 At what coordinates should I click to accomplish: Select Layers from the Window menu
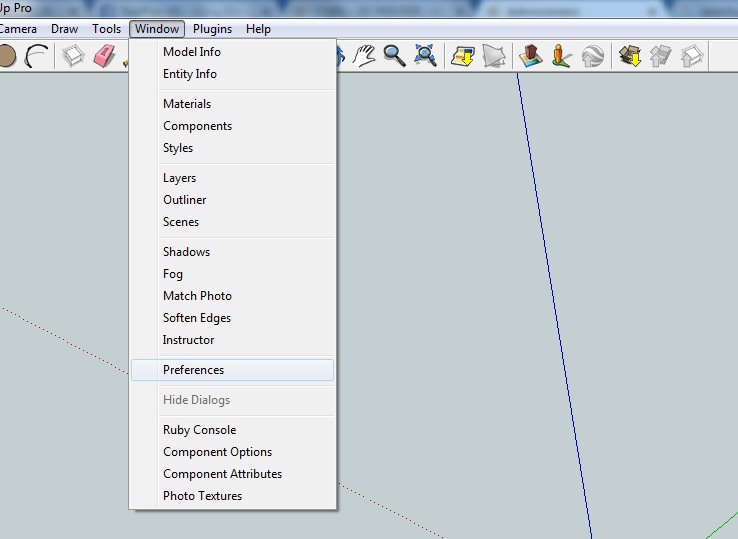[180, 178]
